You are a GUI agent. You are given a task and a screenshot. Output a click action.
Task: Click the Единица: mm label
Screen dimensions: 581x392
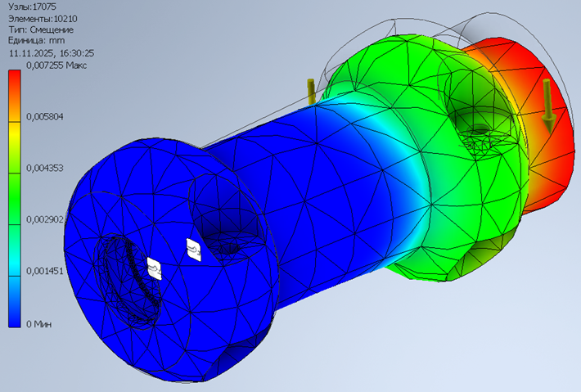(x=36, y=40)
